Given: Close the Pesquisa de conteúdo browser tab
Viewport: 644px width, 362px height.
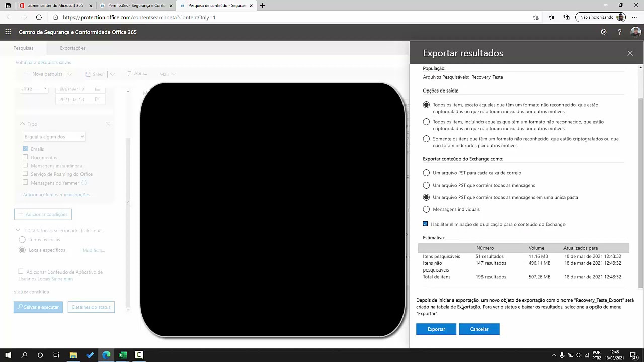Looking at the screenshot, I should [251, 5].
